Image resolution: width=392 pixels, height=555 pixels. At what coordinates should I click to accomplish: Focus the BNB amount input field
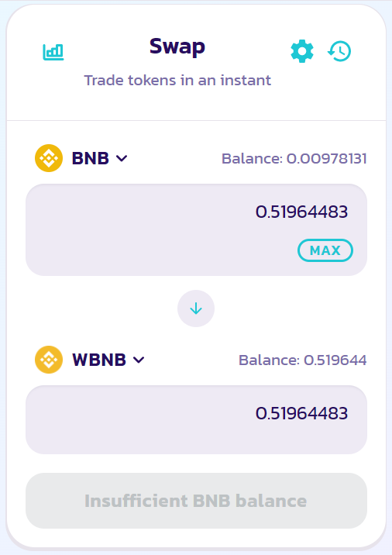coord(196,229)
